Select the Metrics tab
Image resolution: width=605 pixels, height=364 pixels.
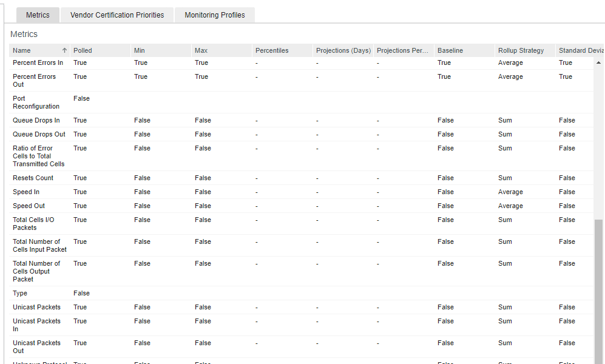37,15
